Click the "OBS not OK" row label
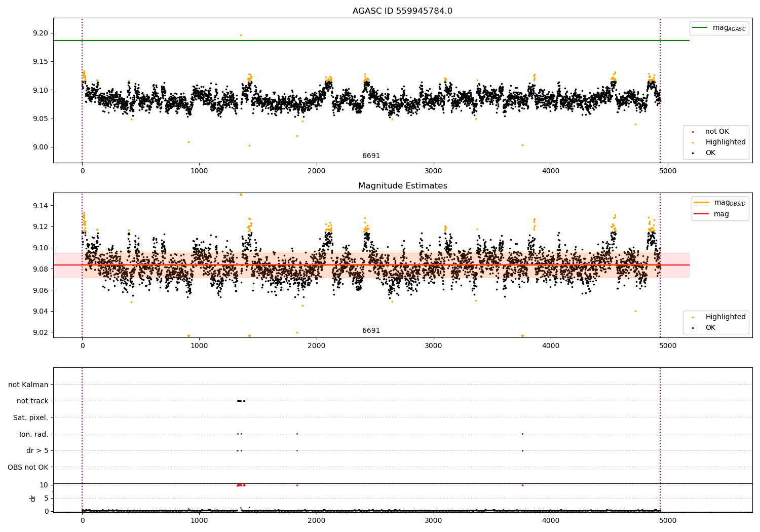The height and width of the screenshot is (532, 760). coord(28,467)
